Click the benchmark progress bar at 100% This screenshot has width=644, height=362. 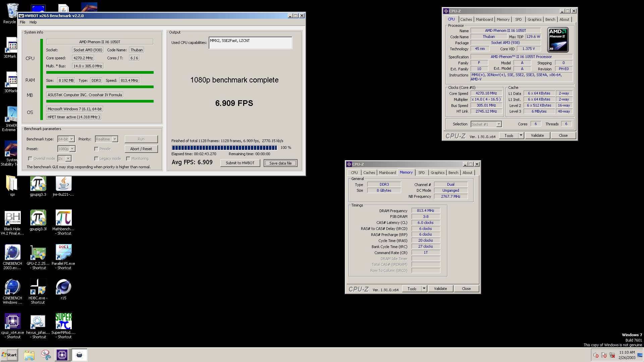click(x=224, y=147)
